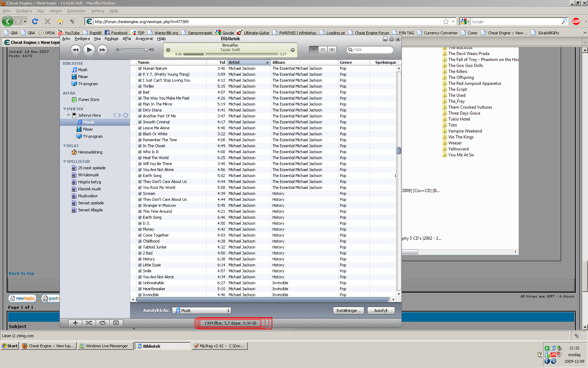Toggle repeat in iTunes bottom bar
The width and height of the screenshot is (588, 368).
(103, 323)
